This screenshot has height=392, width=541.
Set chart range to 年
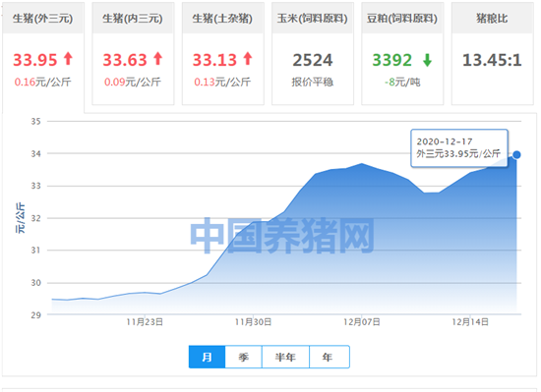pyautogui.click(x=330, y=357)
